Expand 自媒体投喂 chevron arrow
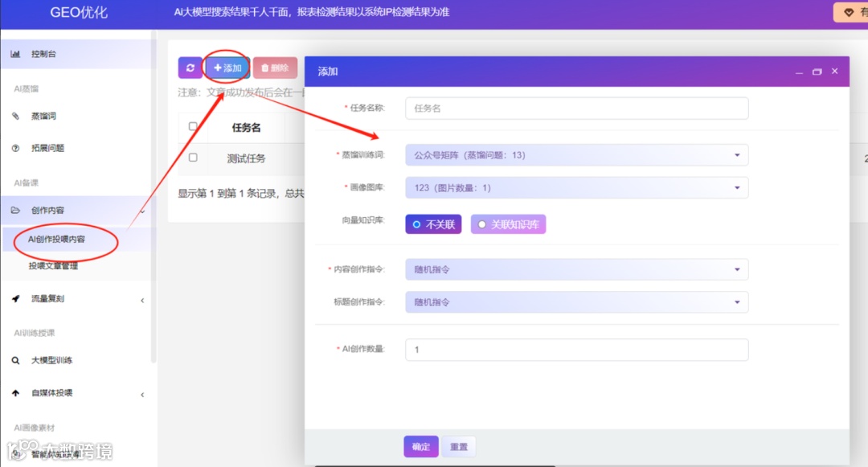The image size is (868, 467). click(142, 395)
